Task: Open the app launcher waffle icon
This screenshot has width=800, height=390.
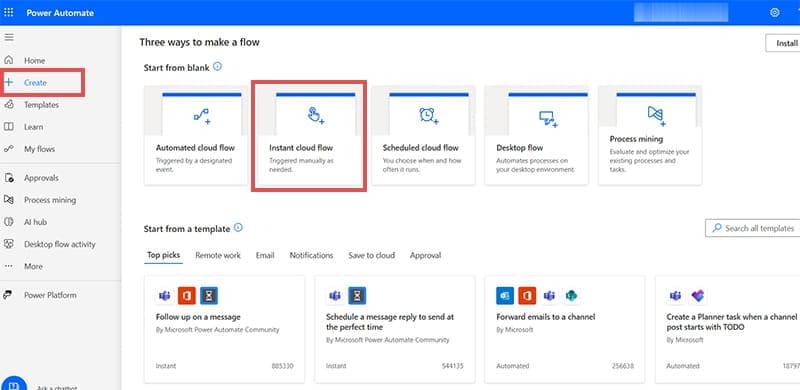Action: pyautogui.click(x=9, y=12)
